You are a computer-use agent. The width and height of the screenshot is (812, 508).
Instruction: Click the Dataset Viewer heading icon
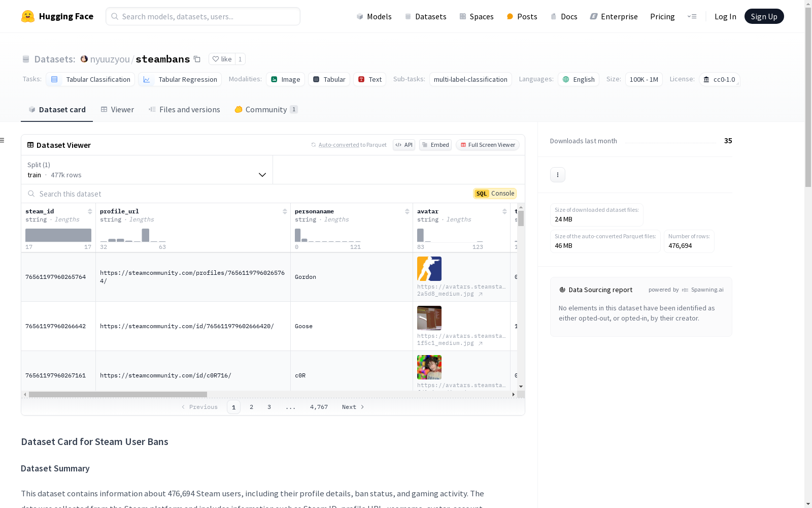[x=30, y=145]
